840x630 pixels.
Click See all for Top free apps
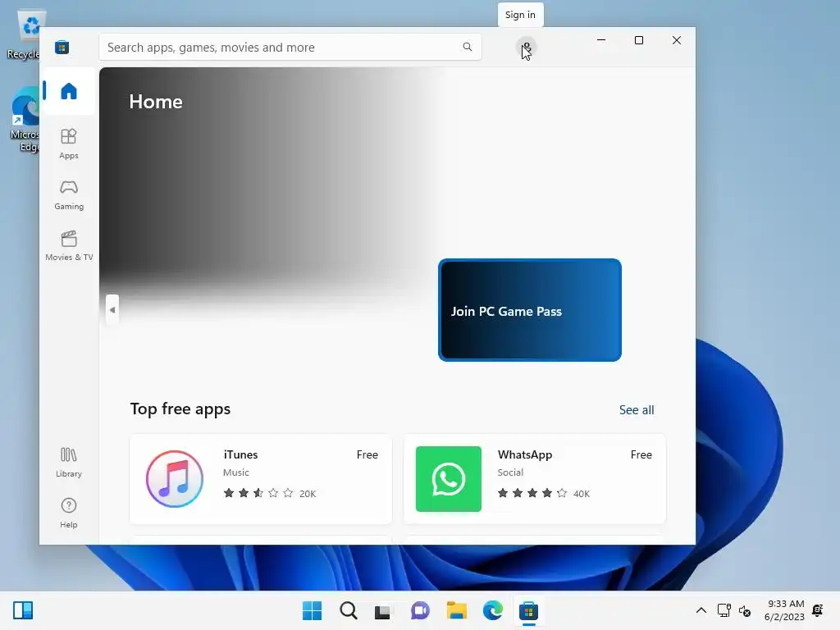click(637, 410)
